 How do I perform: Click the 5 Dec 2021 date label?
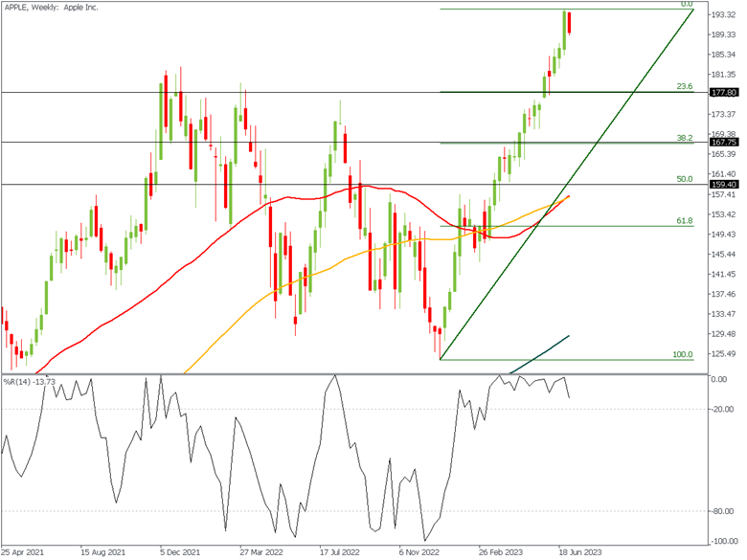(x=180, y=552)
